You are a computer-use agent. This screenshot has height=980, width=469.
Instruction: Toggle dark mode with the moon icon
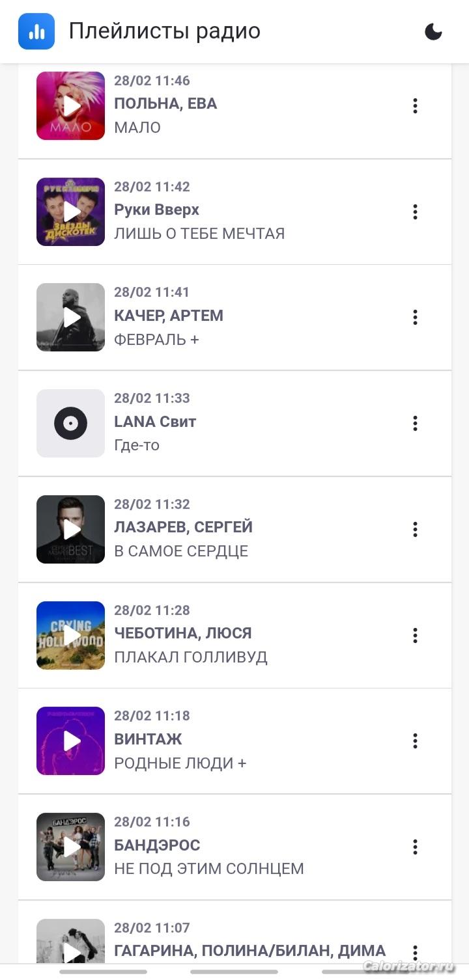coord(433,31)
